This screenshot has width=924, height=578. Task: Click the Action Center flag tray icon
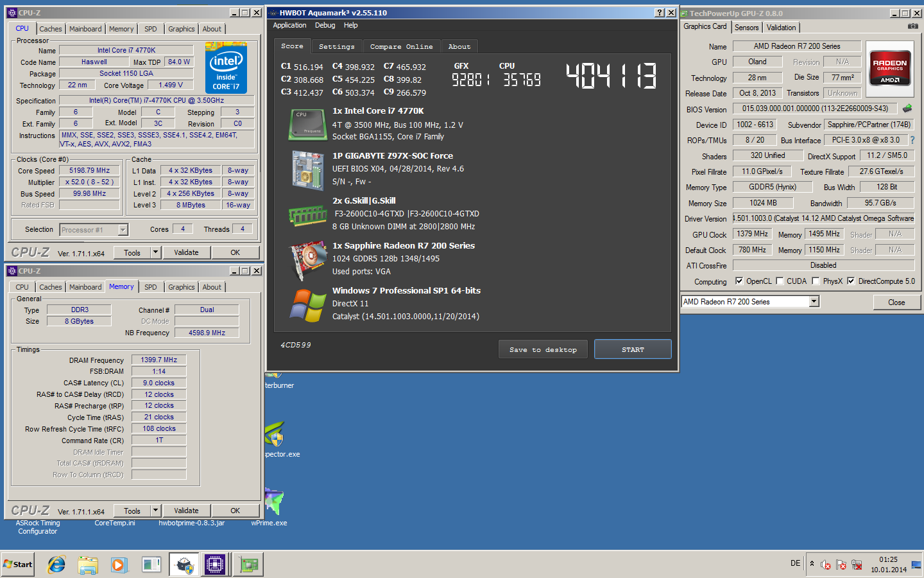(x=841, y=565)
